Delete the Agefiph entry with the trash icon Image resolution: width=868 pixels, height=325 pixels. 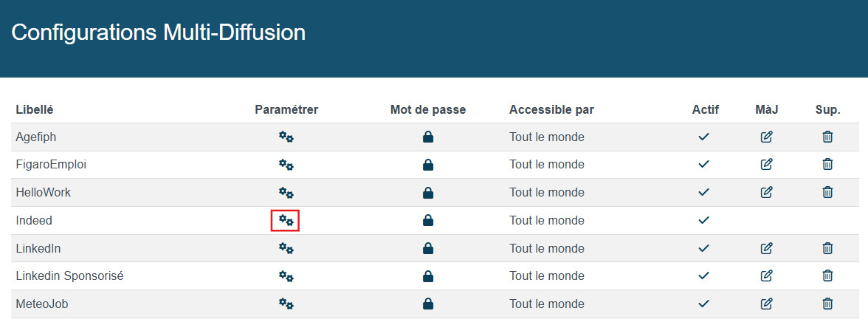tap(827, 137)
